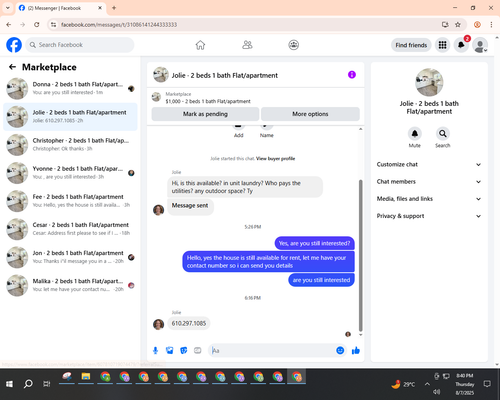The width and height of the screenshot is (500, 400).
Task: Expand Chat members section
Action: tap(429, 182)
